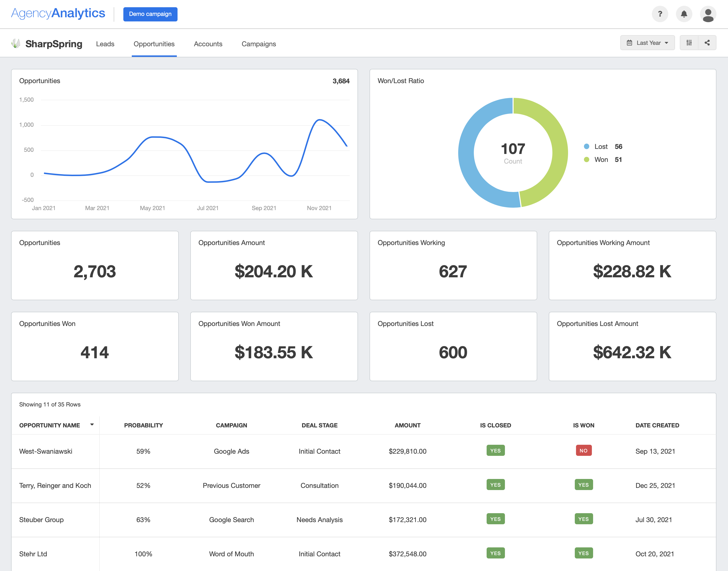Open notifications via the bell icon

tap(684, 14)
